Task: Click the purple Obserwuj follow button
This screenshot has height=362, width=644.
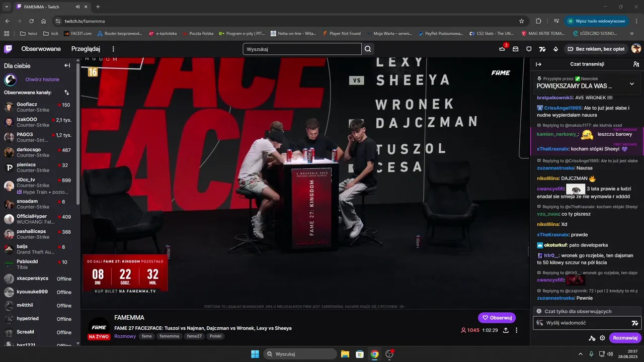Action: pyautogui.click(x=497, y=318)
